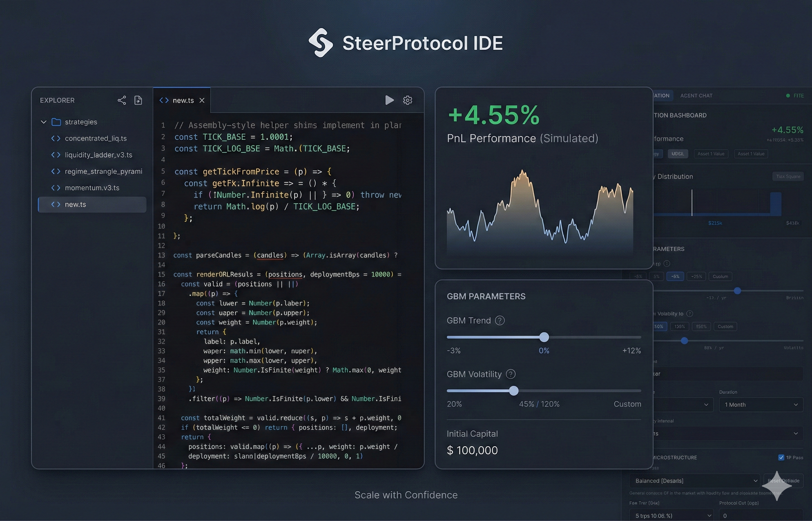Screen dimensions: 812x521
Task: Click the Tiax Square button
Action: [x=788, y=176]
